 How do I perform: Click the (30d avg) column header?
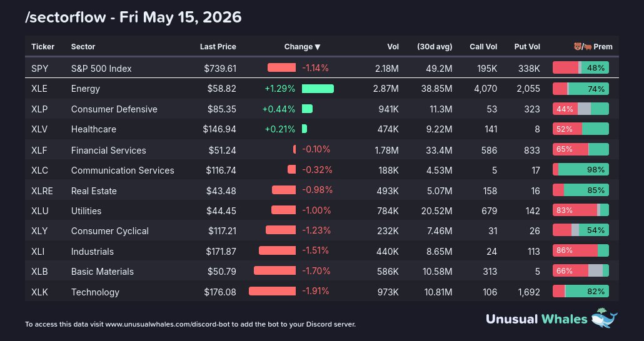click(435, 47)
